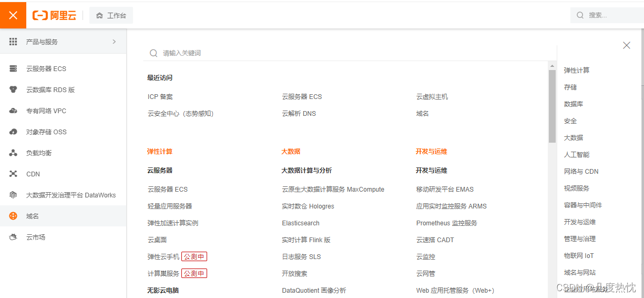The image size is (644, 298).
Task: Click the 云市场 sidebar icon
Action: [13, 237]
